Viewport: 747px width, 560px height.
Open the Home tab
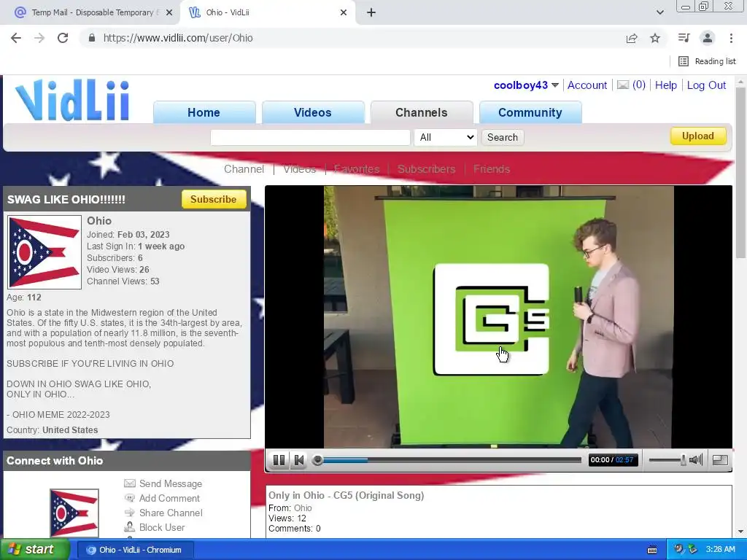(204, 112)
